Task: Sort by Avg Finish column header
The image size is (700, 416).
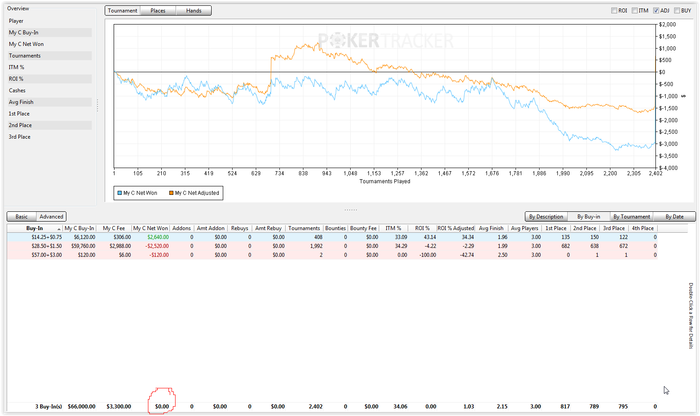Action: [x=491, y=228]
